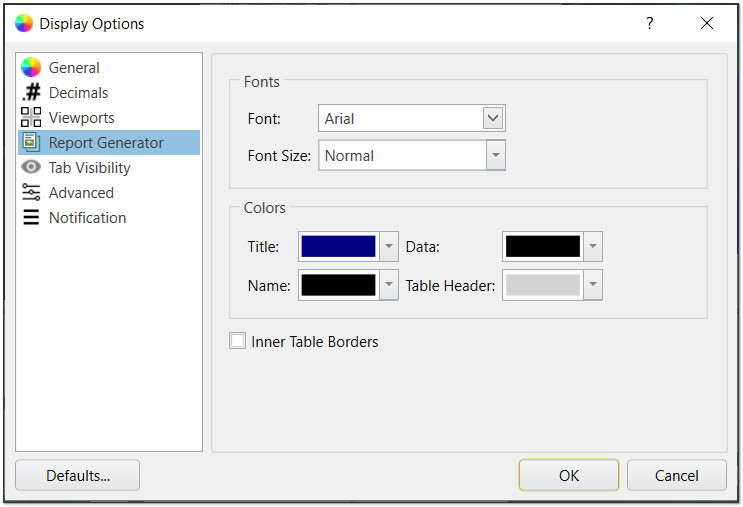Confirm settings with the OK button
This screenshot has height=507, width=743.
569,475
